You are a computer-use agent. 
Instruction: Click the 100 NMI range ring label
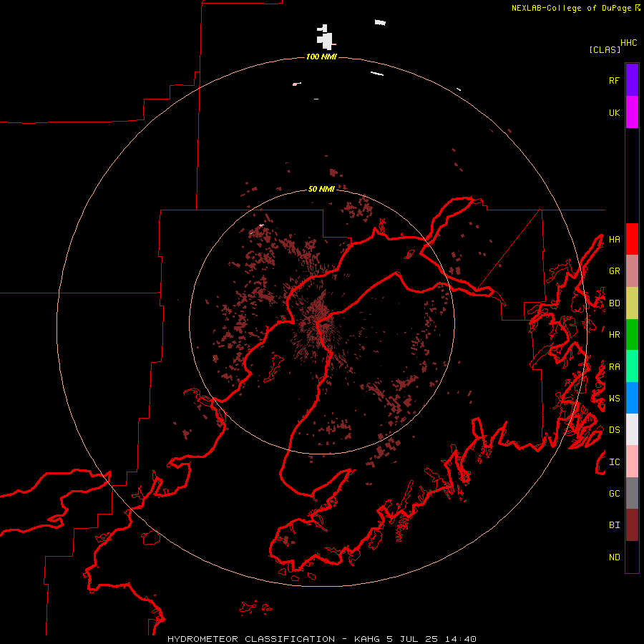(x=321, y=57)
